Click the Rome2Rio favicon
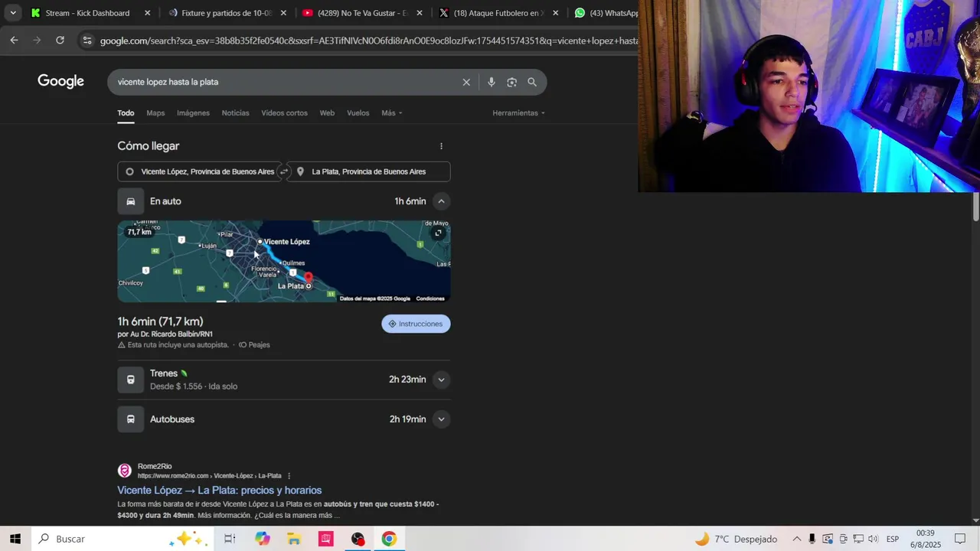Screen dimensions: 980x551 (x=124, y=471)
